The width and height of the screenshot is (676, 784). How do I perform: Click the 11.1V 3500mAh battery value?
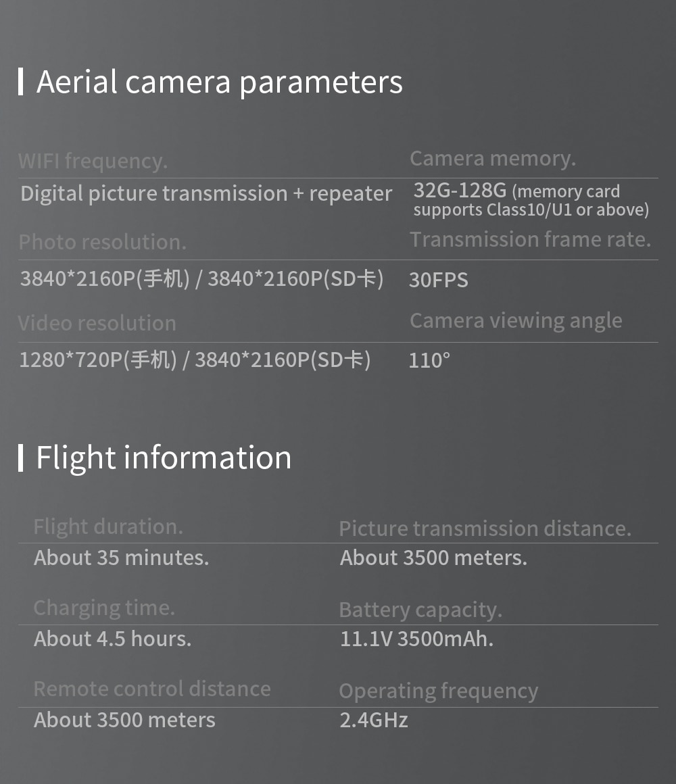(x=416, y=639)
